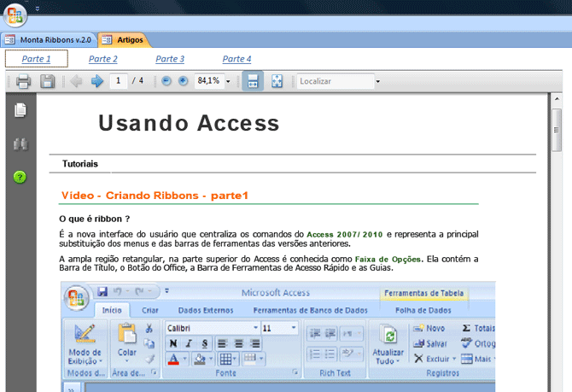Toggle fit width scrolling mode
Screen dimensions: 572x392
coord(253,81)
